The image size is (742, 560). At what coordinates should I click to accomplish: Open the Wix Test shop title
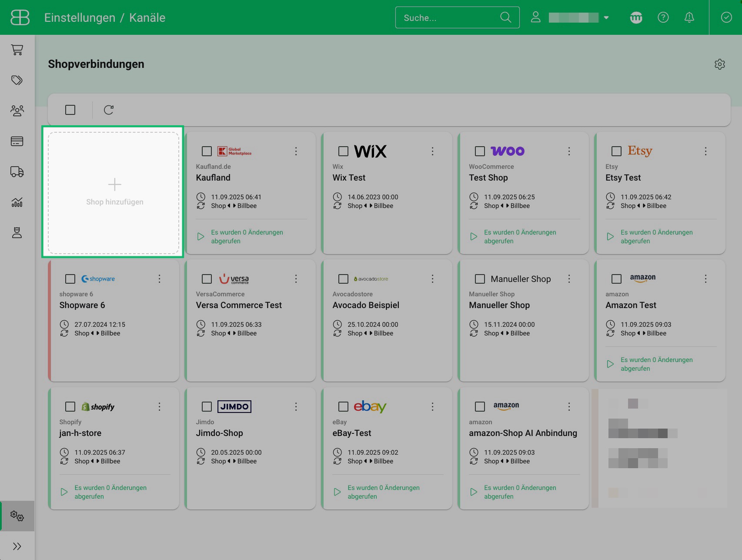349,178
